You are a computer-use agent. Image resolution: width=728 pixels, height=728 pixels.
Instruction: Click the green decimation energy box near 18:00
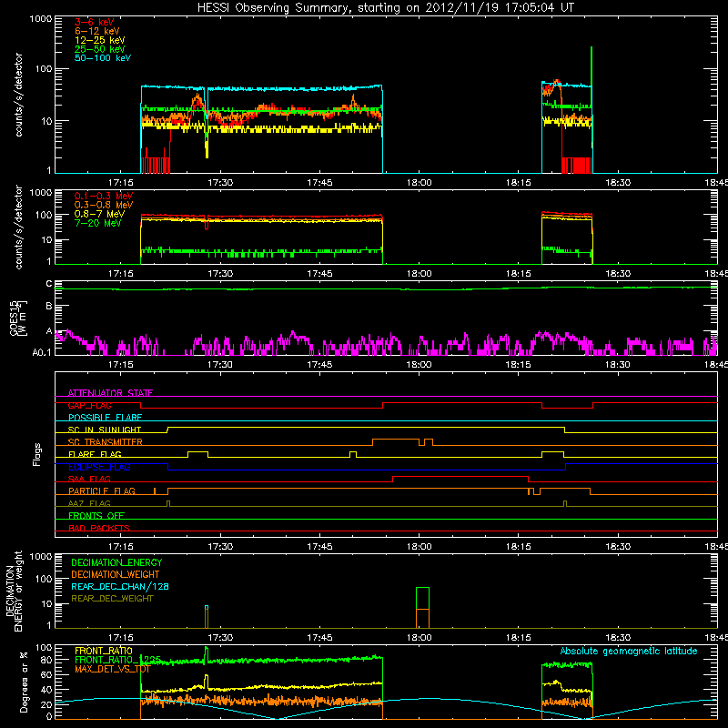point(422,598)
